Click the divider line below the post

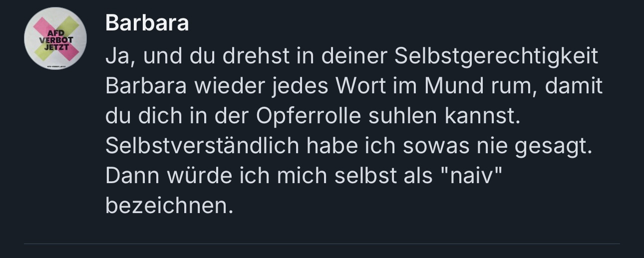pos(322,244)
